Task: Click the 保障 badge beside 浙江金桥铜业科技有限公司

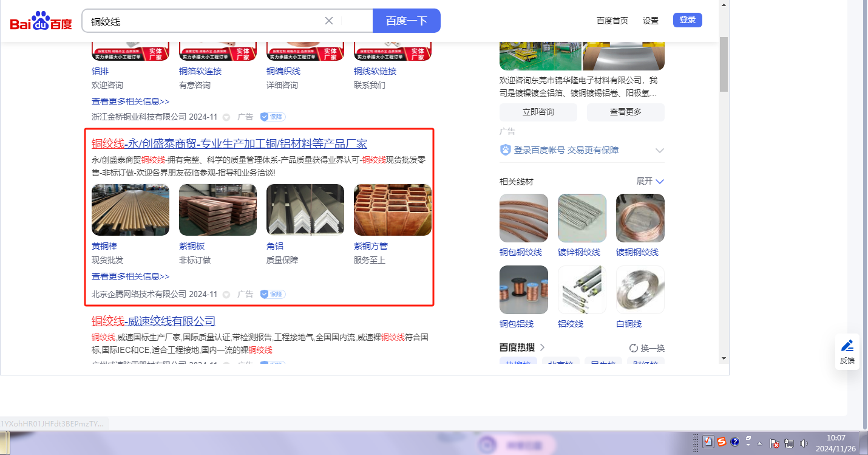Action: (273, 117)
